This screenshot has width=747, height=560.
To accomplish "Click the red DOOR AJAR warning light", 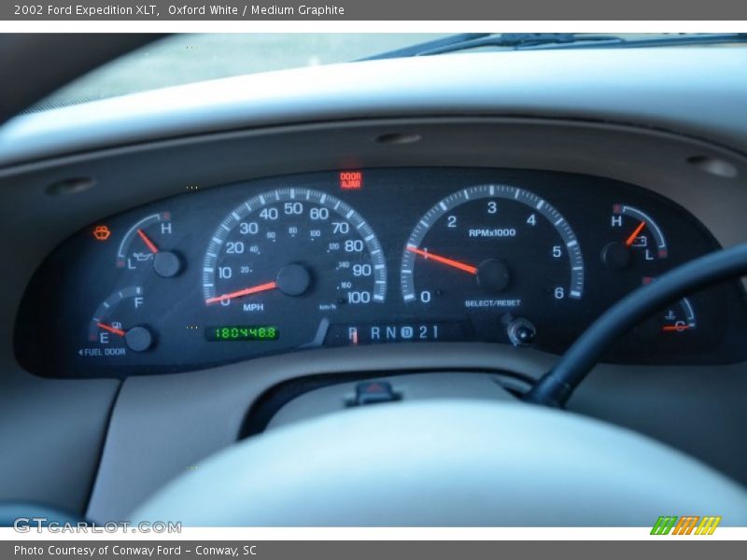I will pyautogui.click(x=351, y=180).
